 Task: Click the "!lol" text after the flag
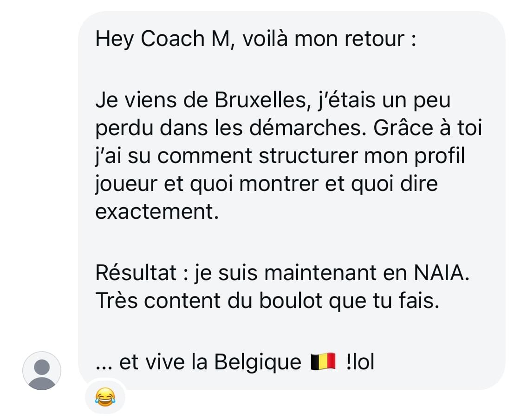click(360, 362)
